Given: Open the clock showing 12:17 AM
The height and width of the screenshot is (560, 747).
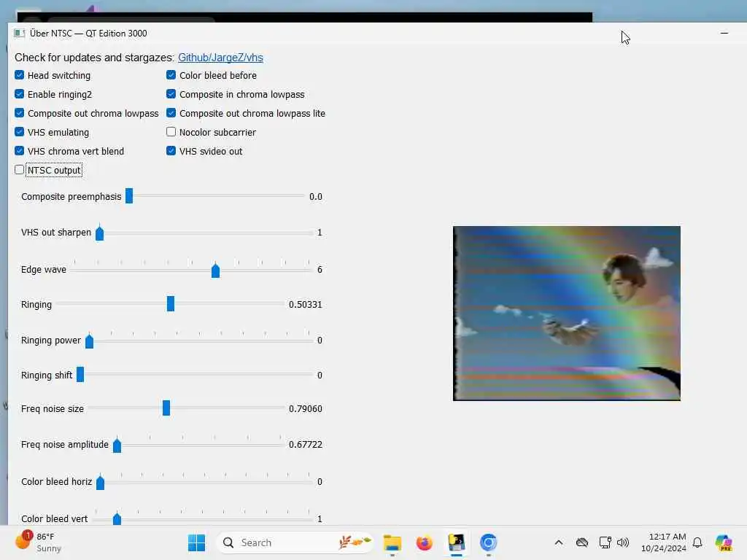Looking at the screenshot, I should (664, 542).
